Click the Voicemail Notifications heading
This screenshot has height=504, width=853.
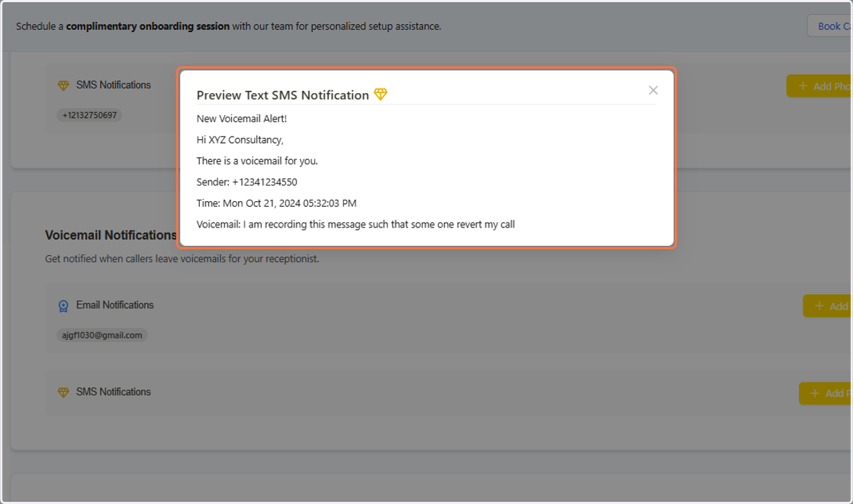[111, 235]
